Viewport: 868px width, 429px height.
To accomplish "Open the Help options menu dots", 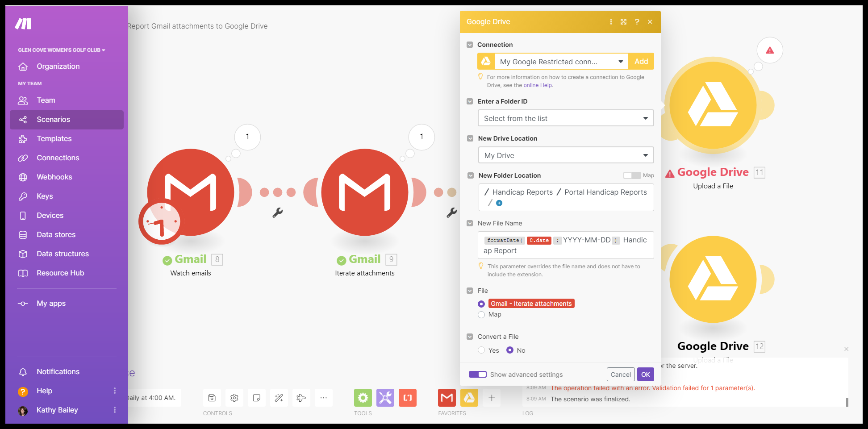I will (115, 391).
